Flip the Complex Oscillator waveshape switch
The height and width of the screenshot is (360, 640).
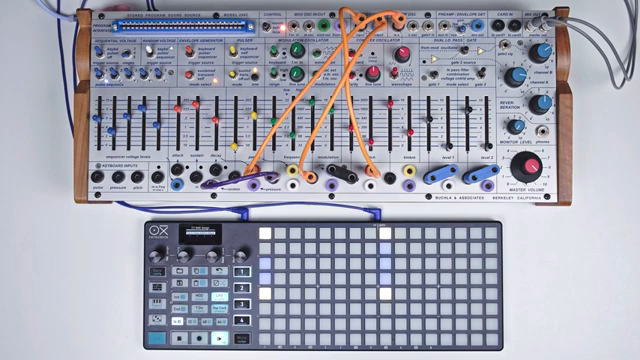[x=394, y=73]
